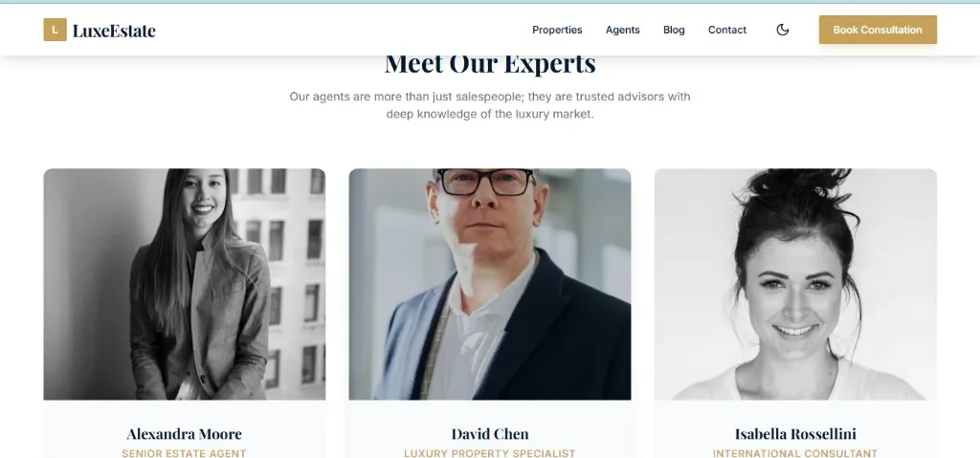Click the Book Consultation button

tap(878, 30)
